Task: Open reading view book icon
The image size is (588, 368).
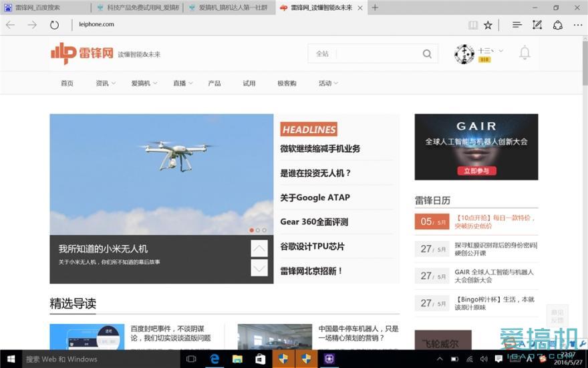Action: pyautogui.click(x=473, y=25)
